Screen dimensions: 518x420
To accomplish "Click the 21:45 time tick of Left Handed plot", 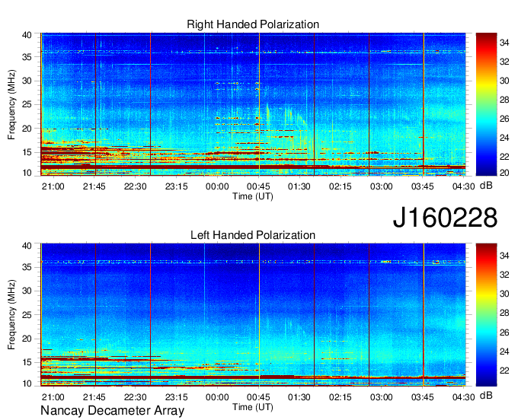I will 94,397.
